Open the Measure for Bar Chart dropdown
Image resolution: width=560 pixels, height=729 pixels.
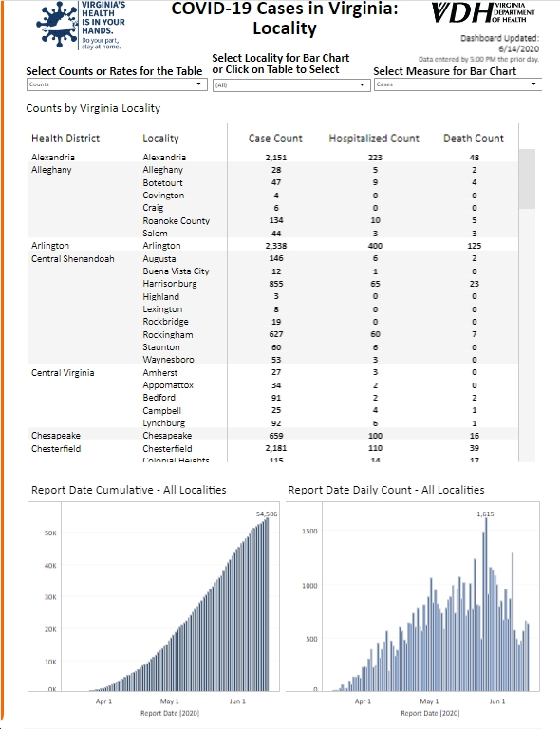coord(457,84)
